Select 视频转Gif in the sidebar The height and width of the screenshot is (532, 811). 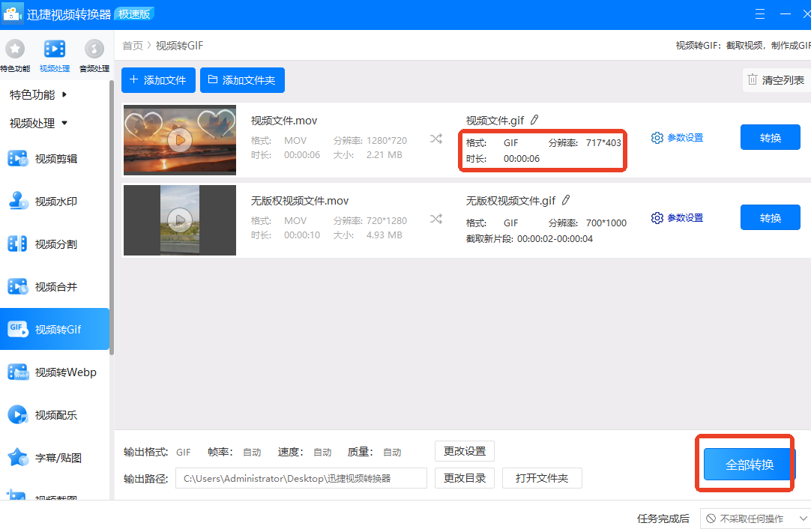55,330
